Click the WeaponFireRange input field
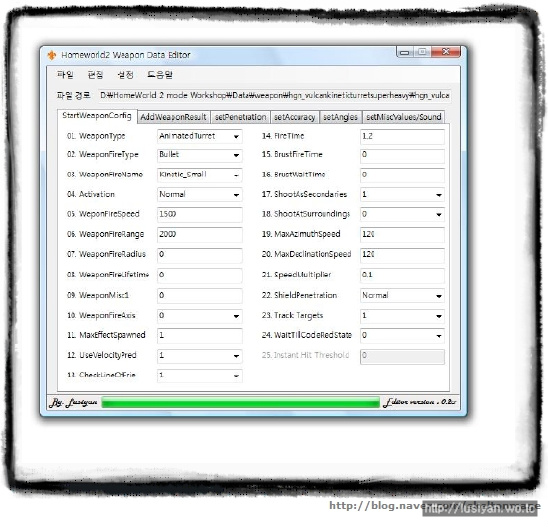548x527 pixels. [200, 234]
